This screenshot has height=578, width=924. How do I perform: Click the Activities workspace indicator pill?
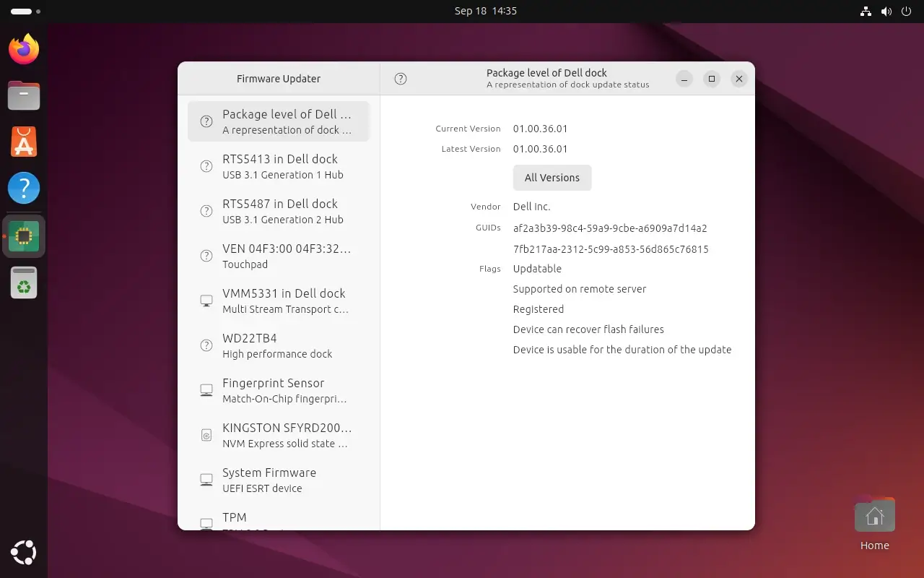pyautogui.click(x=22, y=12)
